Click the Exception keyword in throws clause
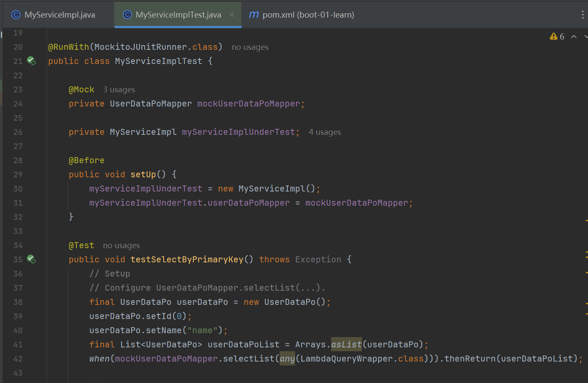Viewport: 588px width, 383px height. 318,259
